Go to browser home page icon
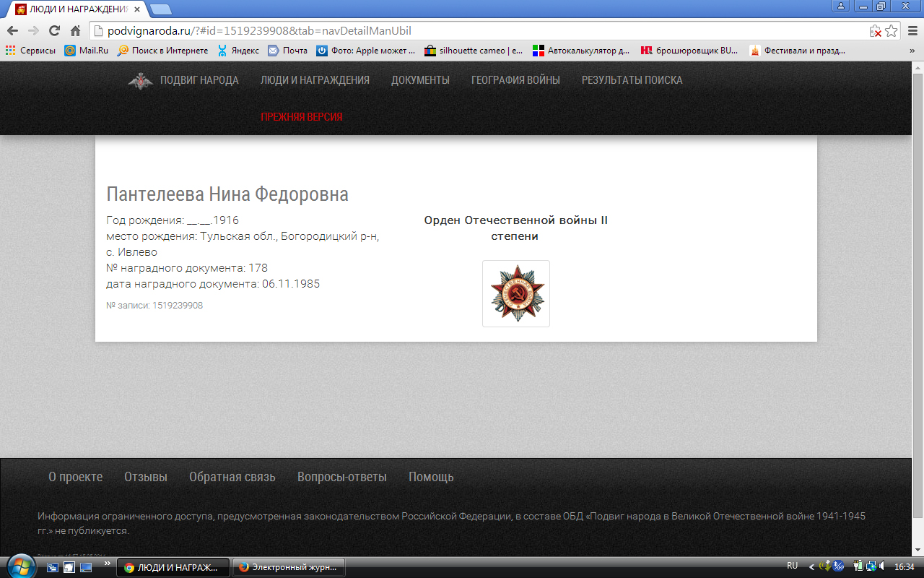Viewport: 924px width, 578px height. click(x=75, y=31)
